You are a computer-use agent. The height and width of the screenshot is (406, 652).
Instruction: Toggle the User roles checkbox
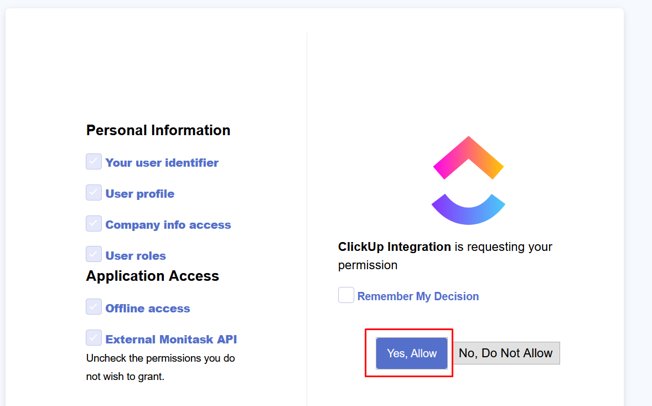(94, 255)
